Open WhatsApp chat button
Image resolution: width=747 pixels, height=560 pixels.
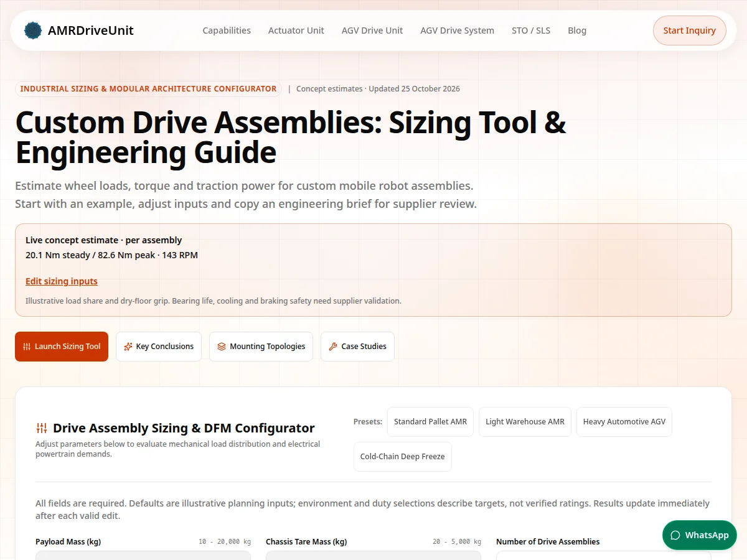coord(700,535)
